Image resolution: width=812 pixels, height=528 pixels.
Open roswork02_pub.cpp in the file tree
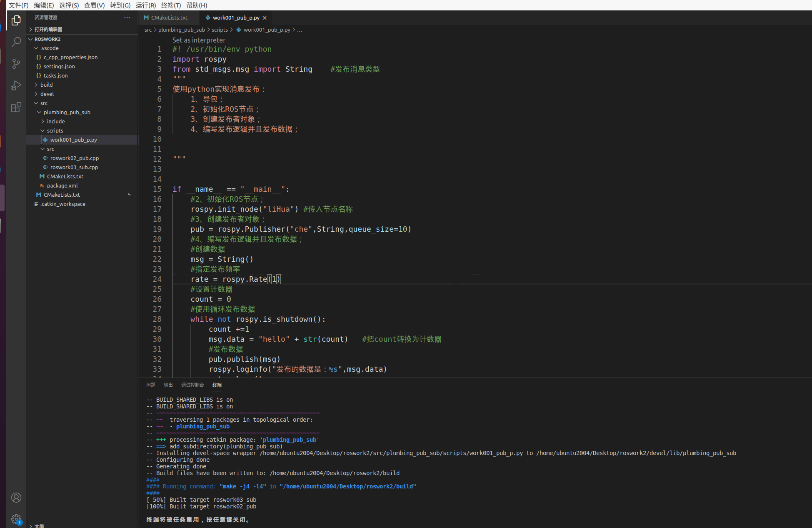(x=74, y=158)
